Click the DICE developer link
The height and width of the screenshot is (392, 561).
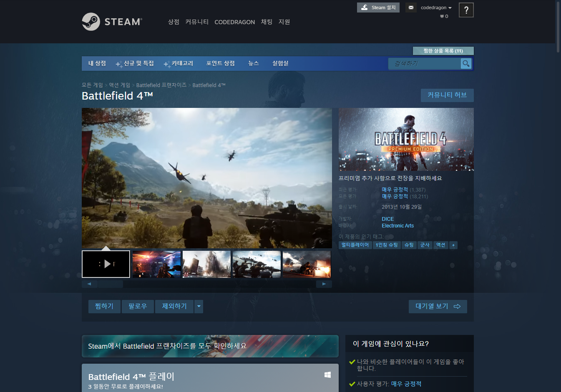(x=388, y=219)
